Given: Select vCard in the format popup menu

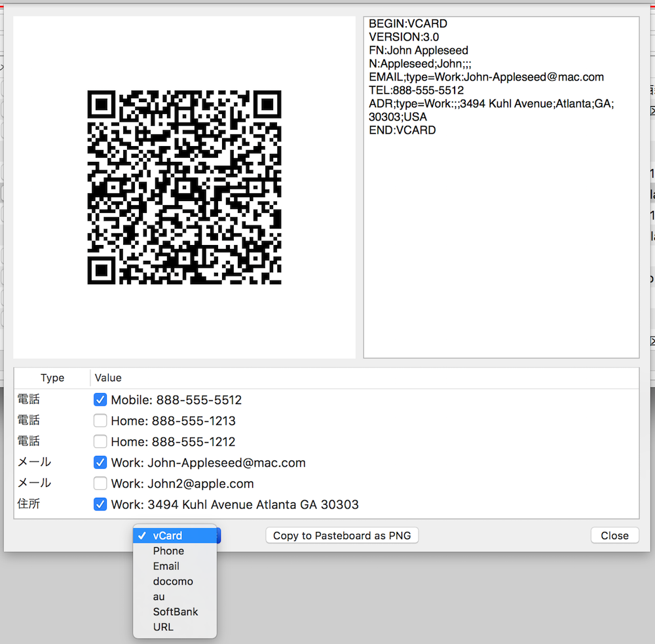Looking at the screenshot, I should click(x=175, y=536).
